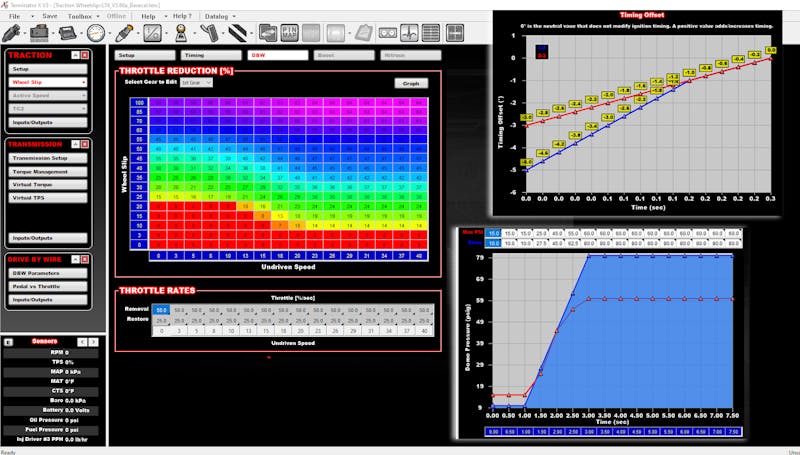Click the four-pane grid icon in toolbar
The image size is (800, 455).
[x=455, y=32]
